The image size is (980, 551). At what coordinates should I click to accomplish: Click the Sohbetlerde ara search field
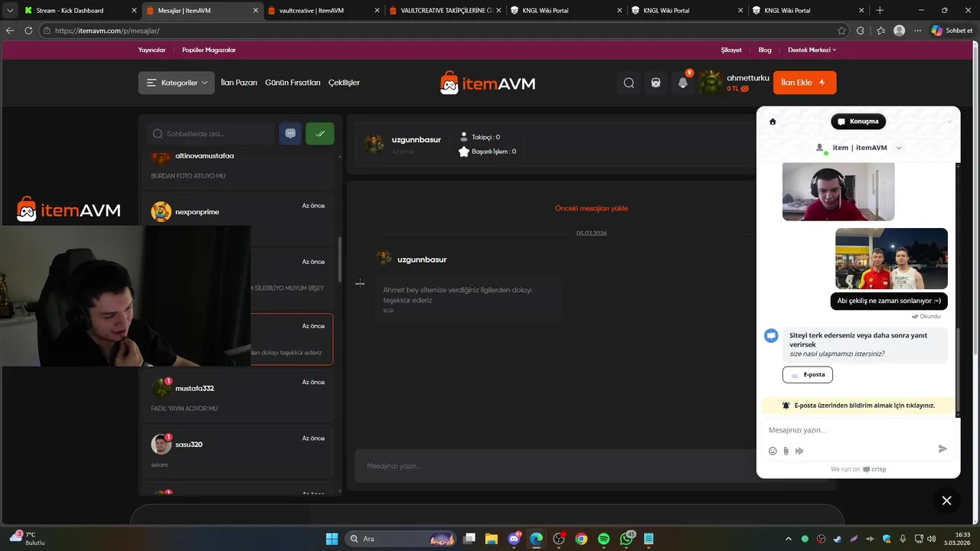(x=211, y=133)
